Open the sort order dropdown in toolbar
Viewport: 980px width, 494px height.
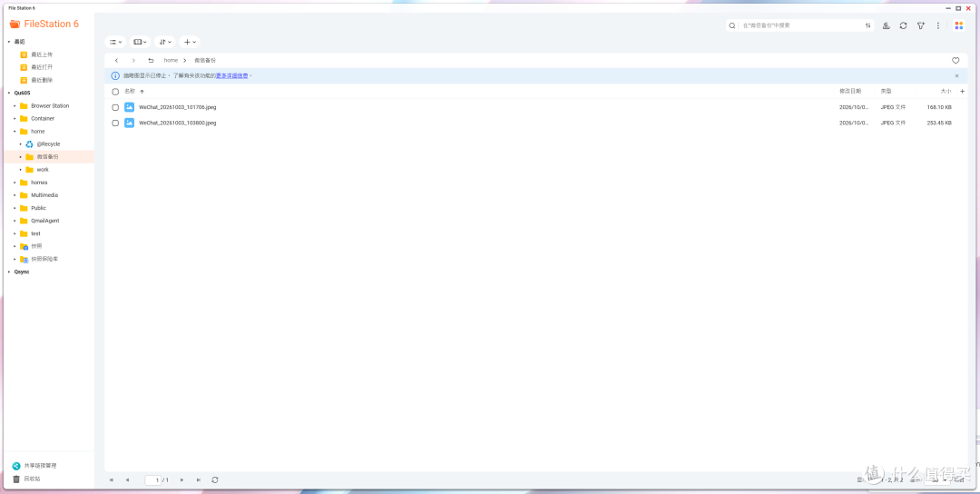[x=164, y=42]
